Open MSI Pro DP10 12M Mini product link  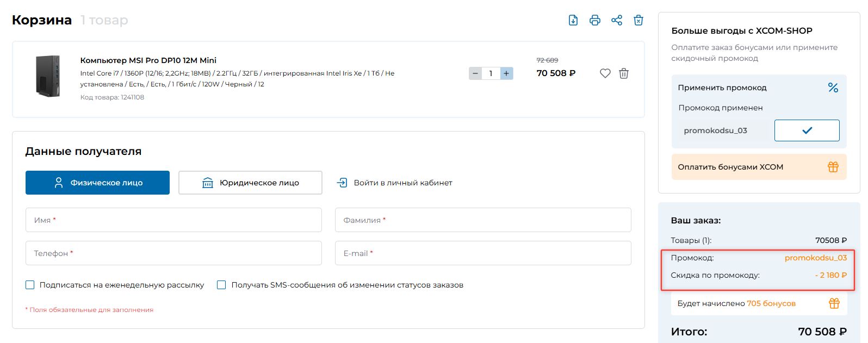tap(148, 60)
